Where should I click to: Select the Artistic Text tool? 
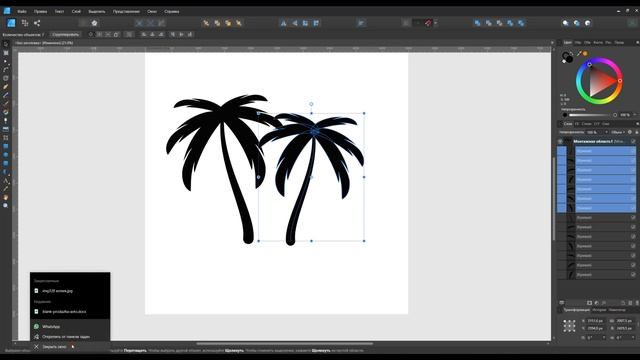pos(6,180)
